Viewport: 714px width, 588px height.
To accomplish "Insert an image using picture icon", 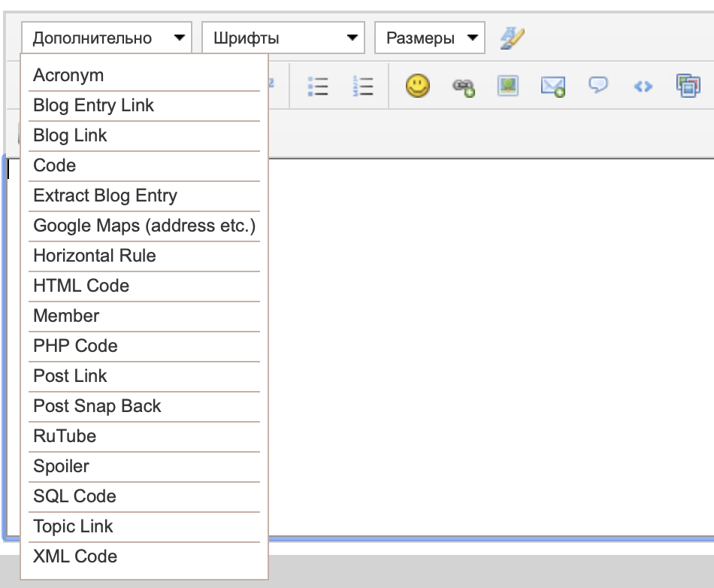I will 508,86.
